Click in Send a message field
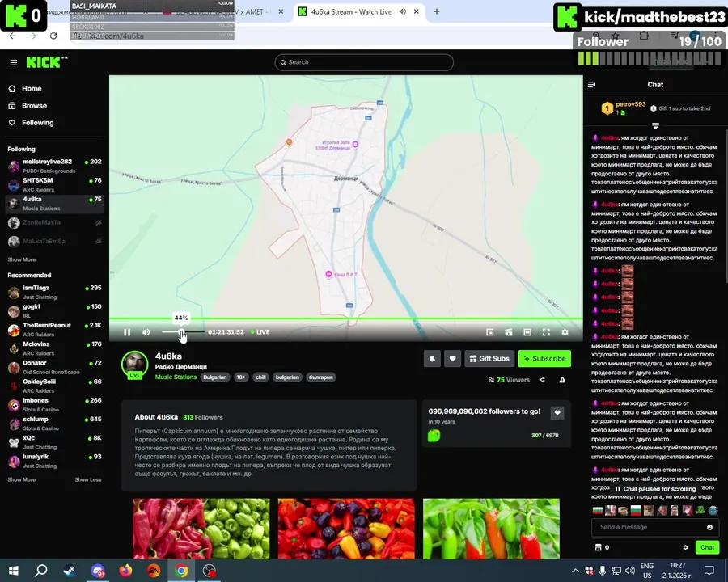This screenshot has height=582, width=728. [x=650, y=527]
